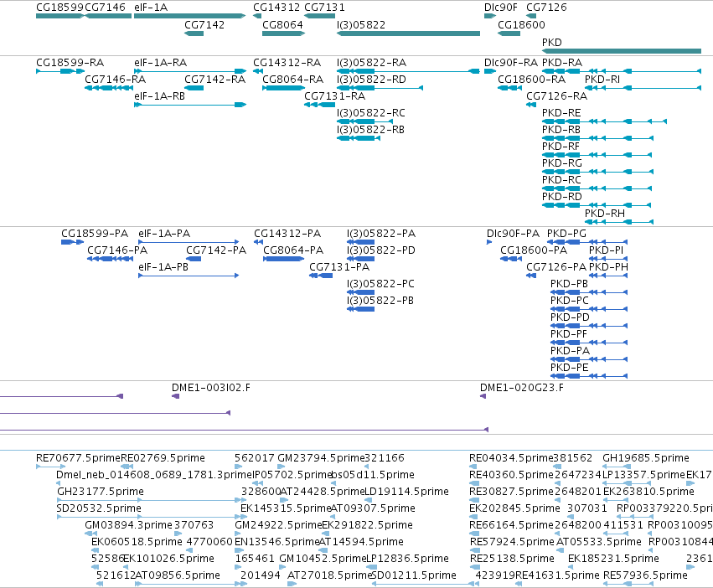Select the CG7142 gene label
Image resolution: width=713 pixels, height=588 pixels.
tap(204, 24)
